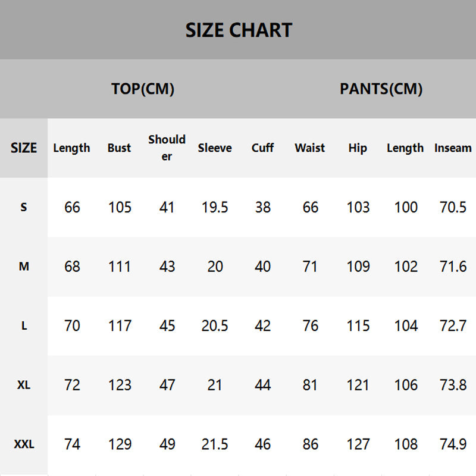Select the Shoulder column header
This screenshot has height=476, width=476.
pos(167,148)
